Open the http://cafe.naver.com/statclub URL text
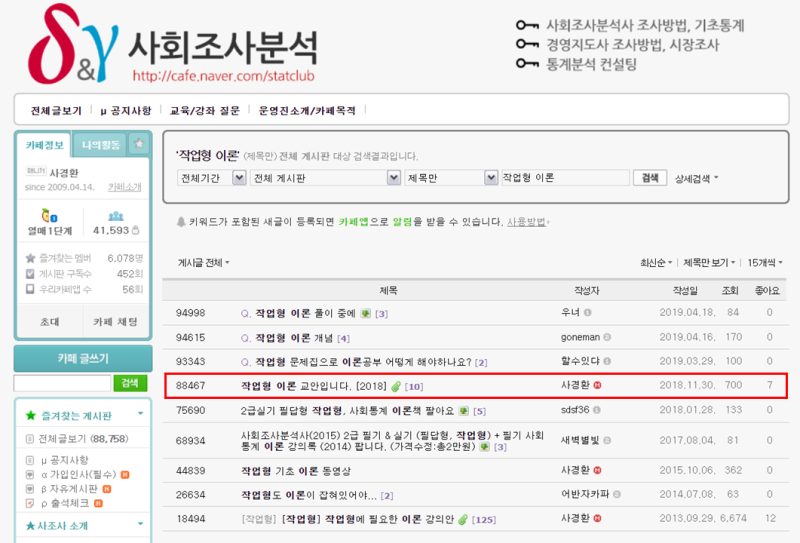This screenshot has width=800, height=543. pos(223,76)
